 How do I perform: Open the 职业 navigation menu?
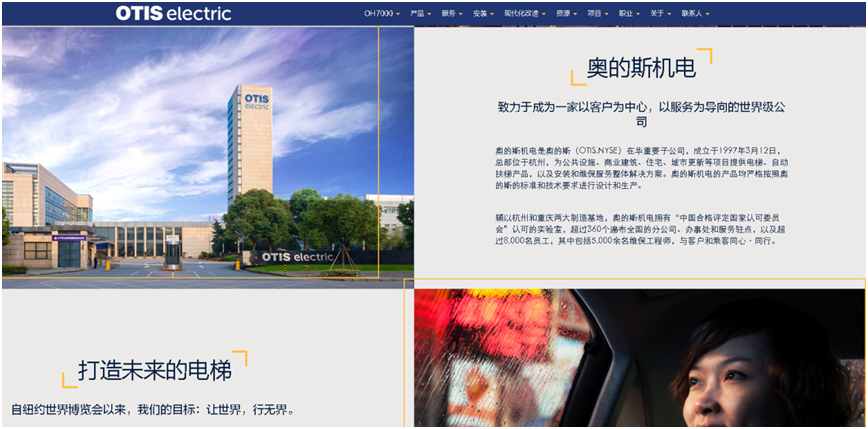629,14
